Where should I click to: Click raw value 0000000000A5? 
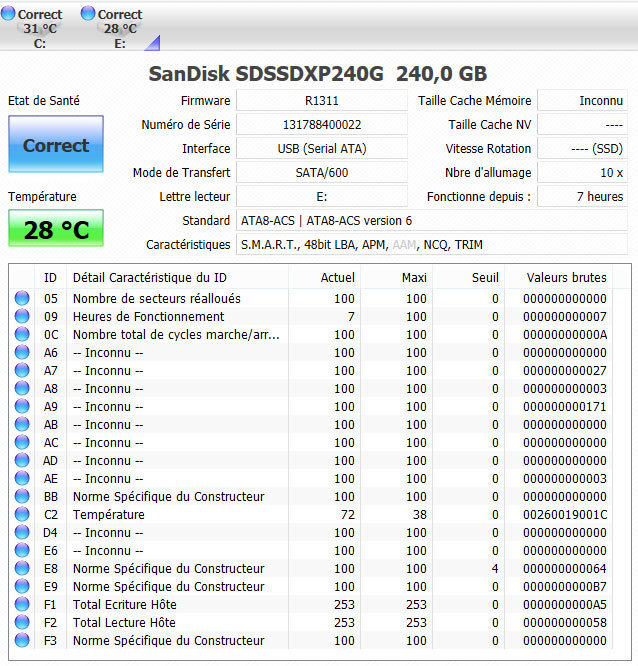point(565,604)
